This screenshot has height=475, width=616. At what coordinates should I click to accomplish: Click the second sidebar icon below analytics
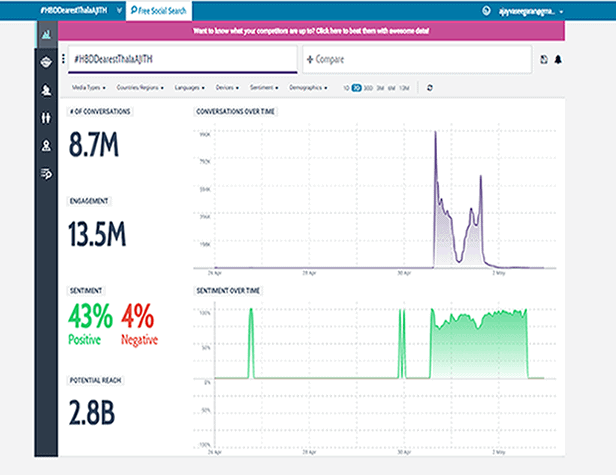coord(46,62)
